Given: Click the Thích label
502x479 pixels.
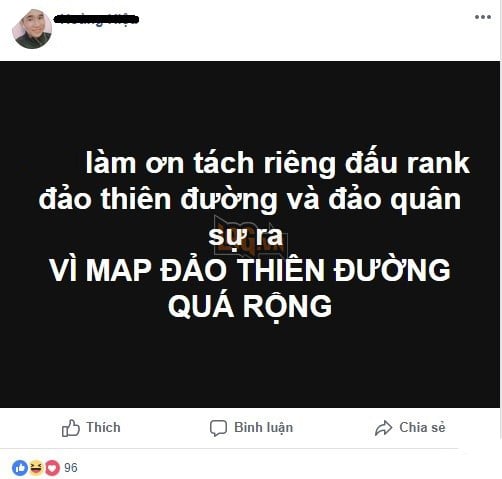Looking at the screenshot, I should click(x=103, y=427).
